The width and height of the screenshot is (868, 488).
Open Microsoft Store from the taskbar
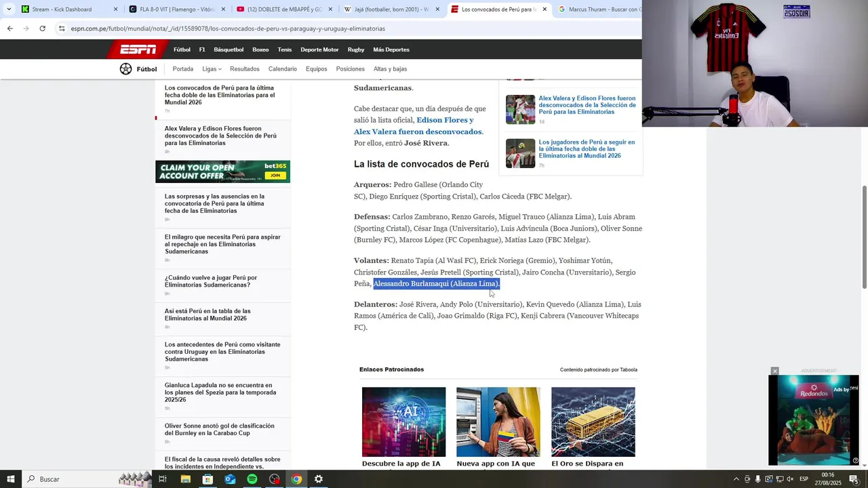(208, 479)
